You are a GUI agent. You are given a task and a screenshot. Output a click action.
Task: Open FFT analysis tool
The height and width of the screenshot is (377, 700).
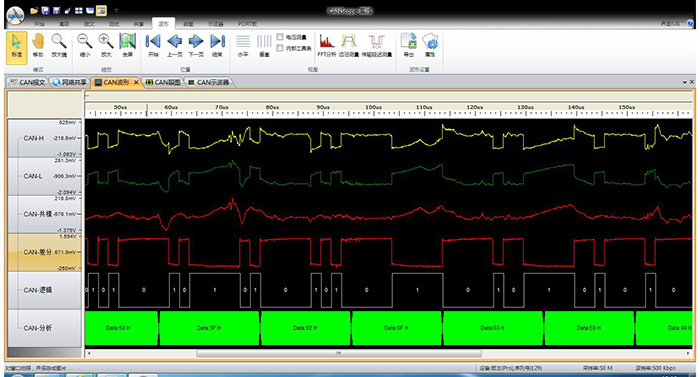pos(327,45)
